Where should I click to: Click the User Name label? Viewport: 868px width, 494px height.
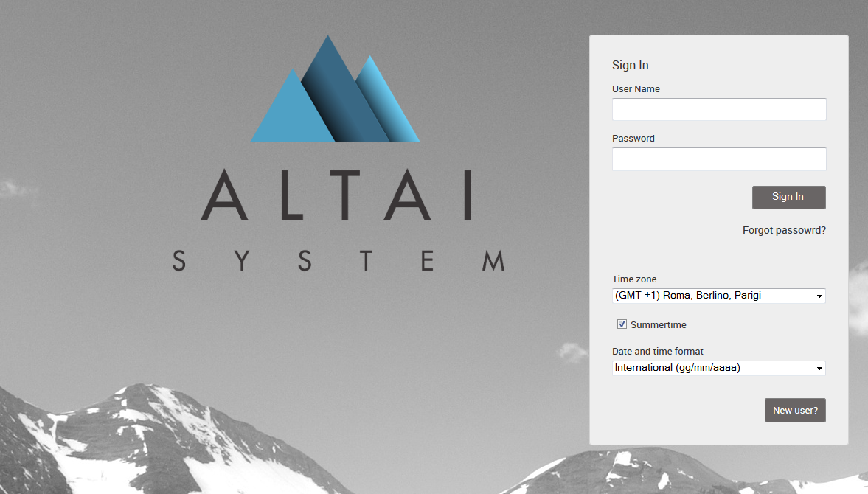click(x=636, y=89)
